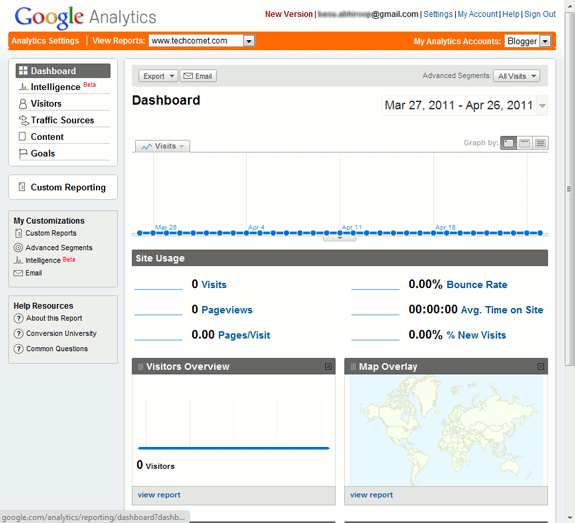575x523 pixels.
Task: Expand the graph handle below the timeline
Action: coord(339,238)
